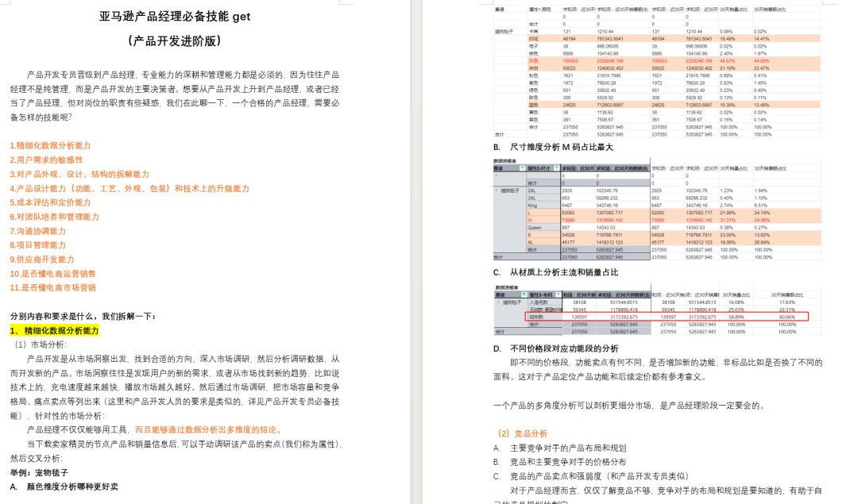Viewport: 858px width, 504px height.
Task: Click the '(1) 市场分析:' subheading
Action: [40, 344]
